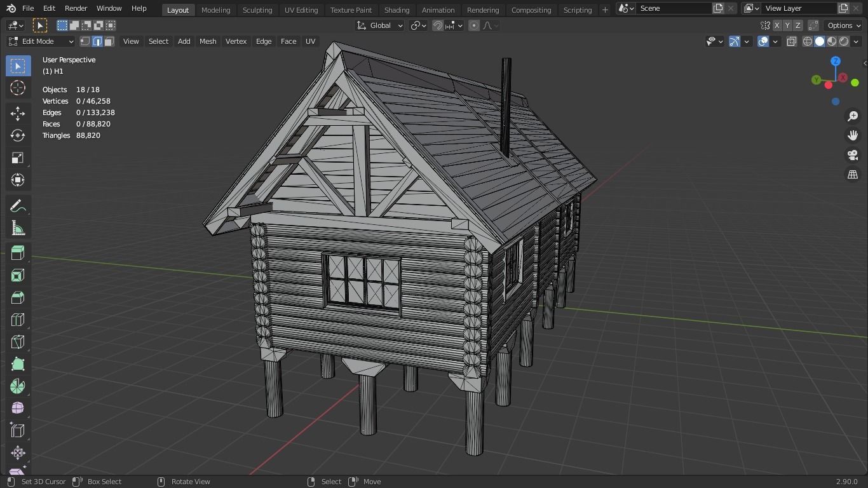Select the Annotate pencil tool
This screenshot has width=868, height=488.
18,206
